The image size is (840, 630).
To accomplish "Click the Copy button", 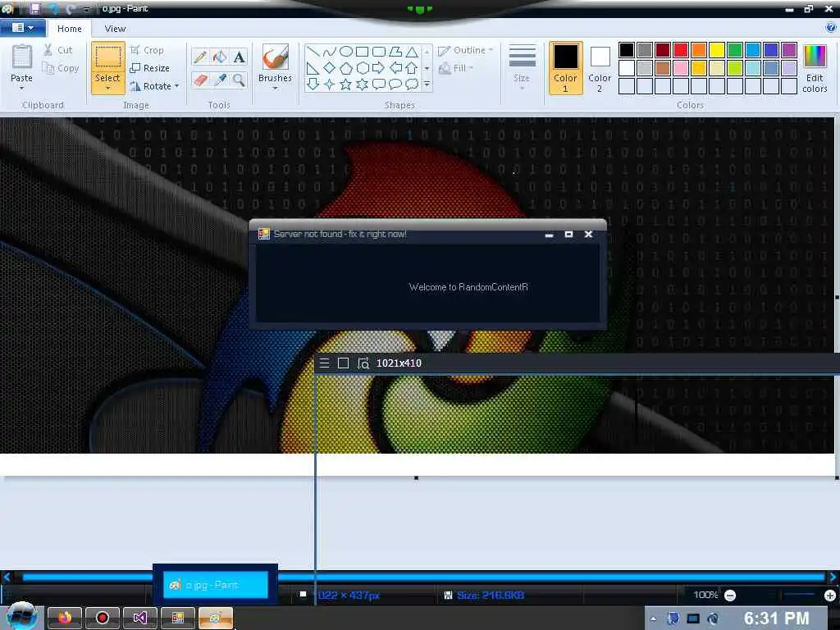I will click(x=61, y=68).
